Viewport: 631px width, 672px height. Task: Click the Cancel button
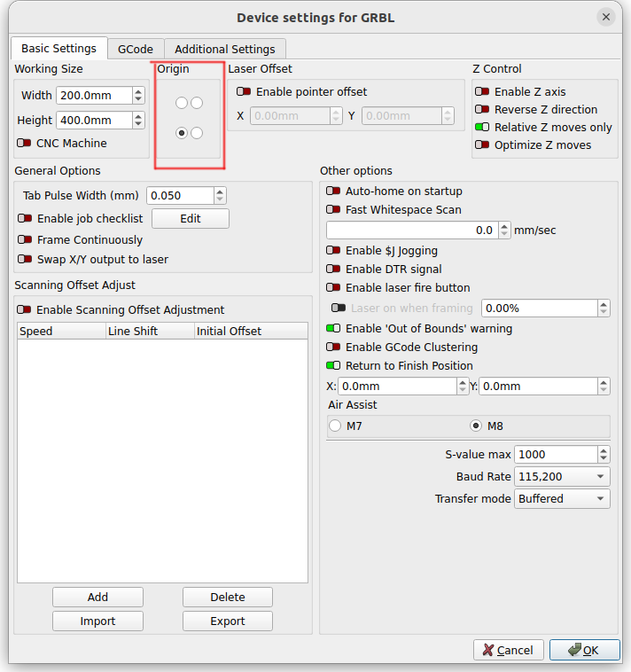tap(509, 650)
